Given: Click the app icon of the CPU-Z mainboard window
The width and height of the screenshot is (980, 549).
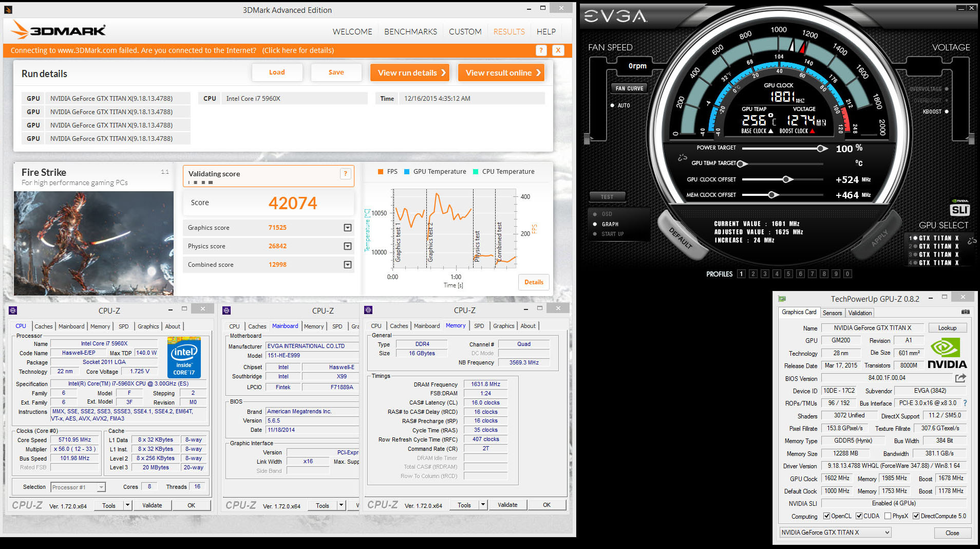Looking at the screenshot, I should pos(227,310).
